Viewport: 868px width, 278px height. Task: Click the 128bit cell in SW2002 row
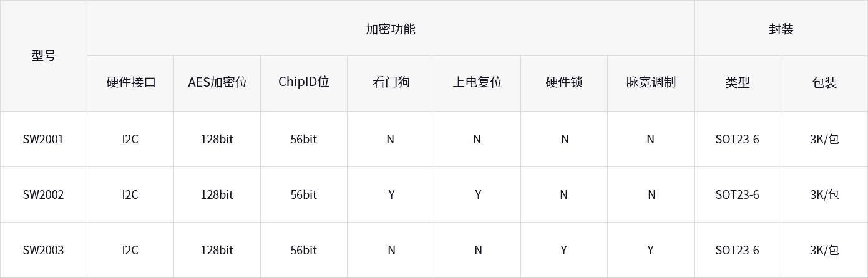point(217,194)
